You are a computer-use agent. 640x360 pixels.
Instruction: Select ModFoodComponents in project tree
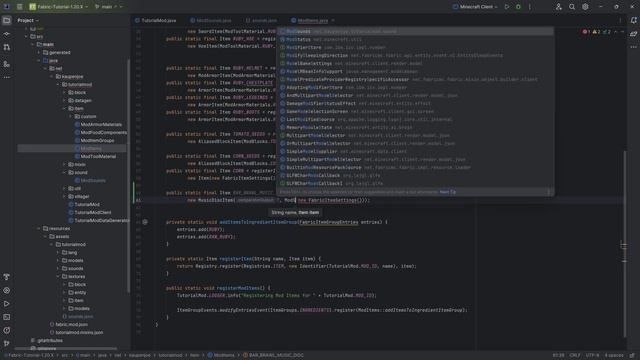pos(100,133)
